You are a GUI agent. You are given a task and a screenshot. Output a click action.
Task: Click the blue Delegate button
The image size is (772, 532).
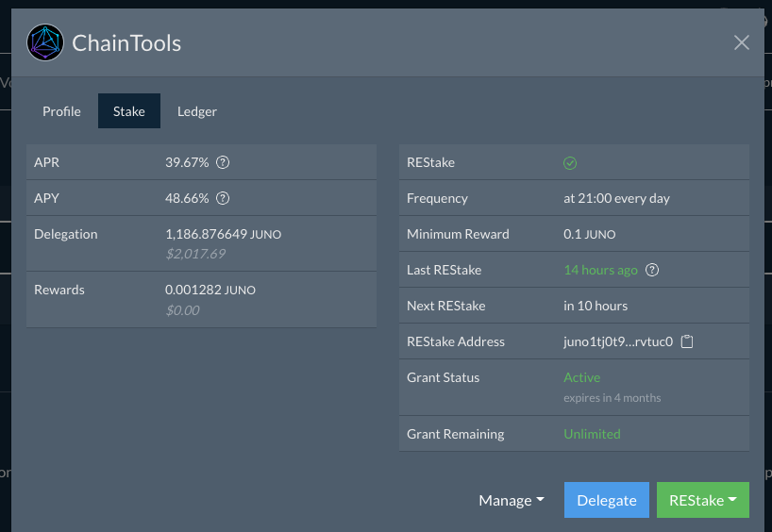607,500
